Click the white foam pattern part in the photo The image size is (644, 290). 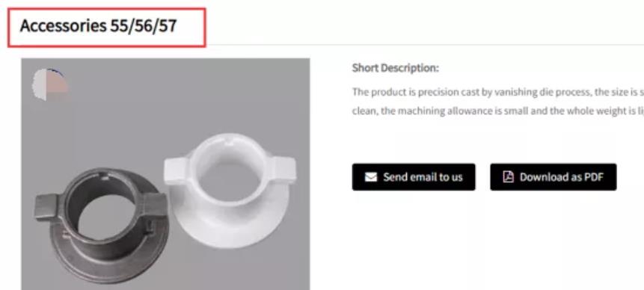tap(230, 190)
